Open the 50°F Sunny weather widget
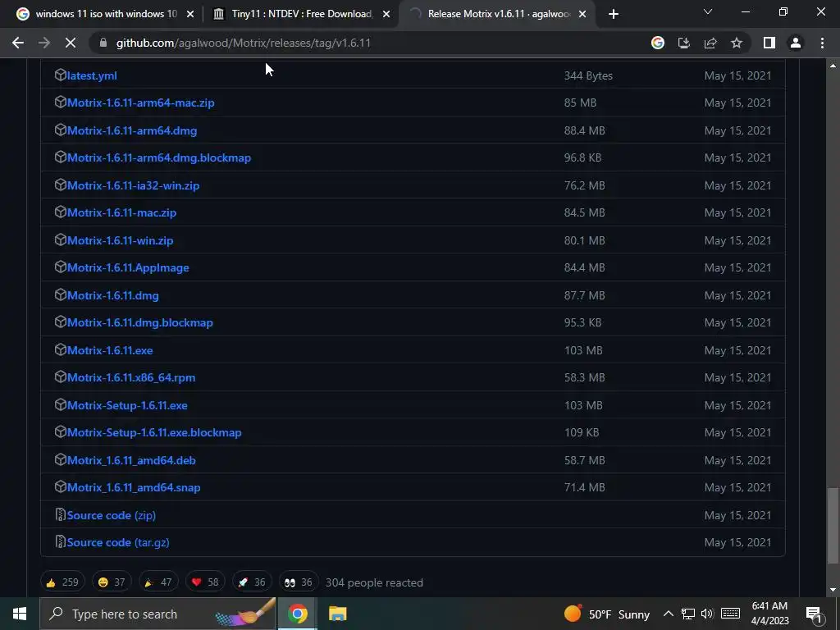This screenshot has height=630, width=840. pyautogui.click(x=606, y=614)
